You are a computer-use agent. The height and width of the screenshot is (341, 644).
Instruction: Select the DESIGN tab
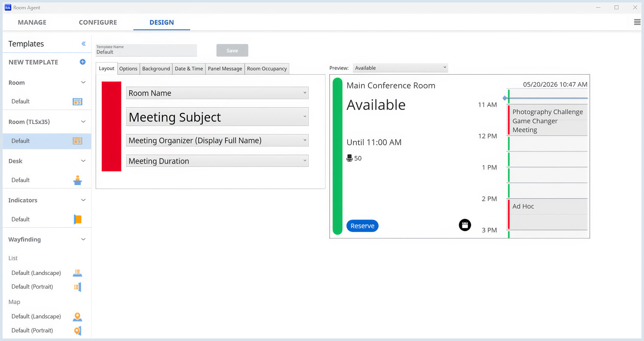coord(162,22)
